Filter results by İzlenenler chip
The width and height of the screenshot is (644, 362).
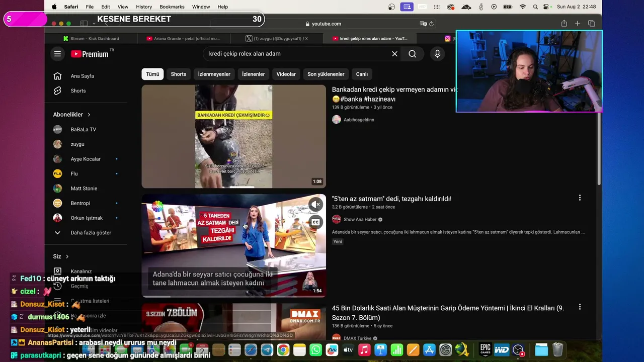254,74
